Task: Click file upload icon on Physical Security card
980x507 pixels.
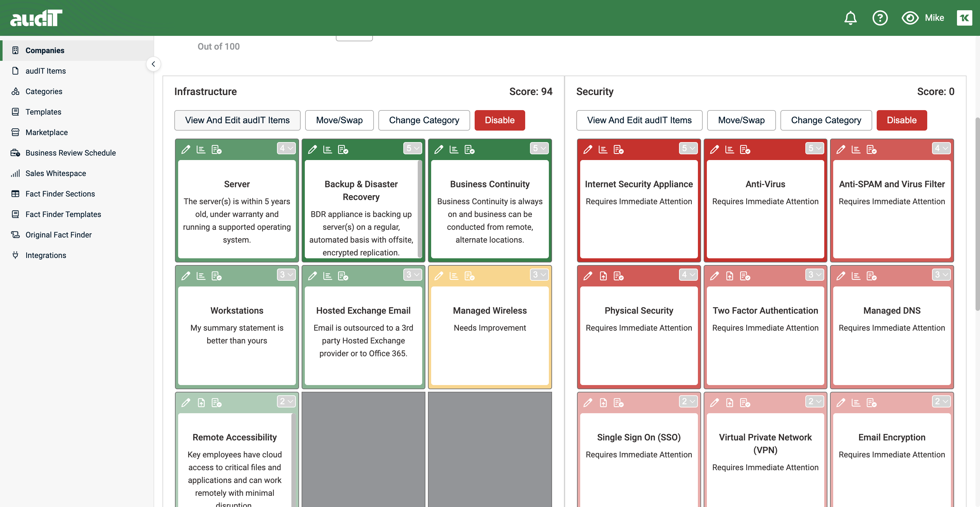Action: pos(603,276)
